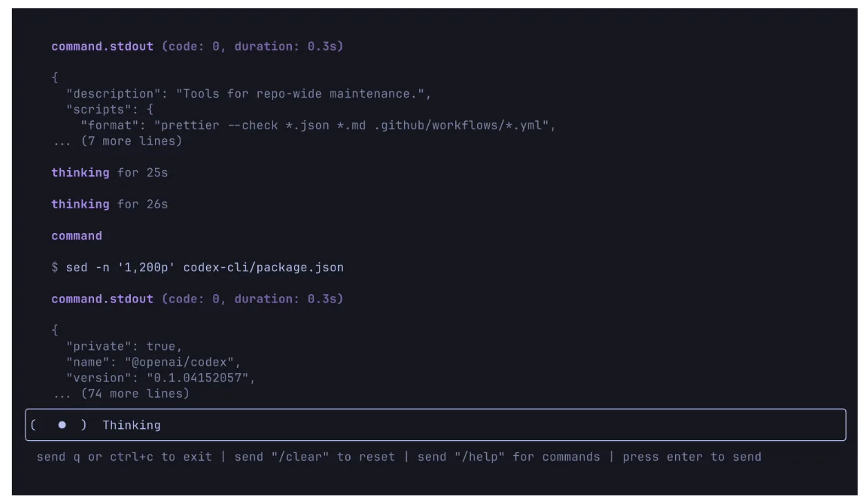
Task: Click the purple "command" label
Action: (x=77, y=236)
